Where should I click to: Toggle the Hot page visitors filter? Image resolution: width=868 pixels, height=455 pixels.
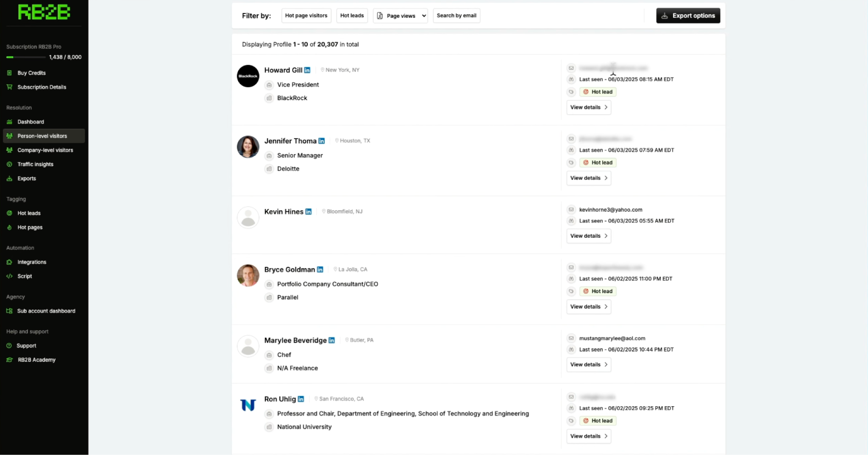[x=306, y=16]
